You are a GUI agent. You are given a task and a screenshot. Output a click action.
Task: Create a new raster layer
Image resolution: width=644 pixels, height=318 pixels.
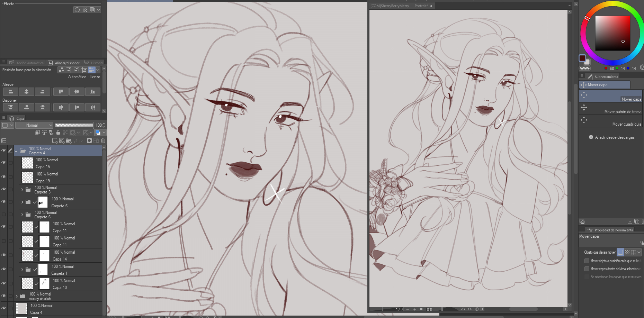[x=55, y=141]
